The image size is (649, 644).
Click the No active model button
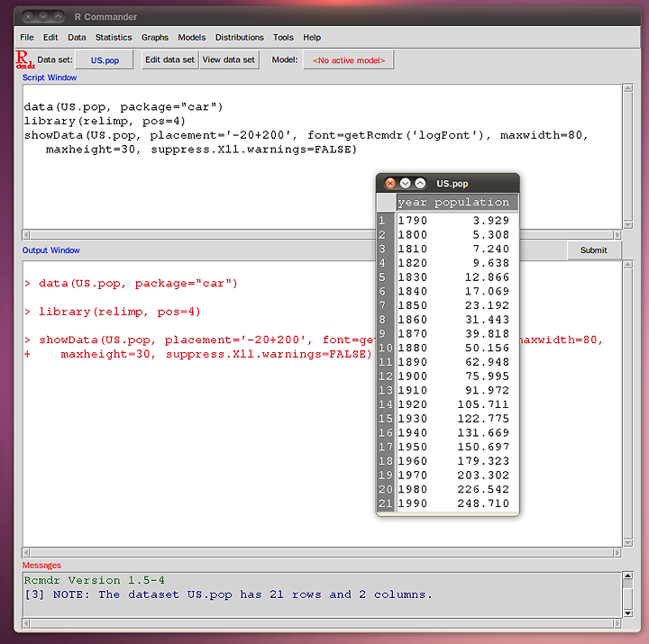tap(349, 60)
